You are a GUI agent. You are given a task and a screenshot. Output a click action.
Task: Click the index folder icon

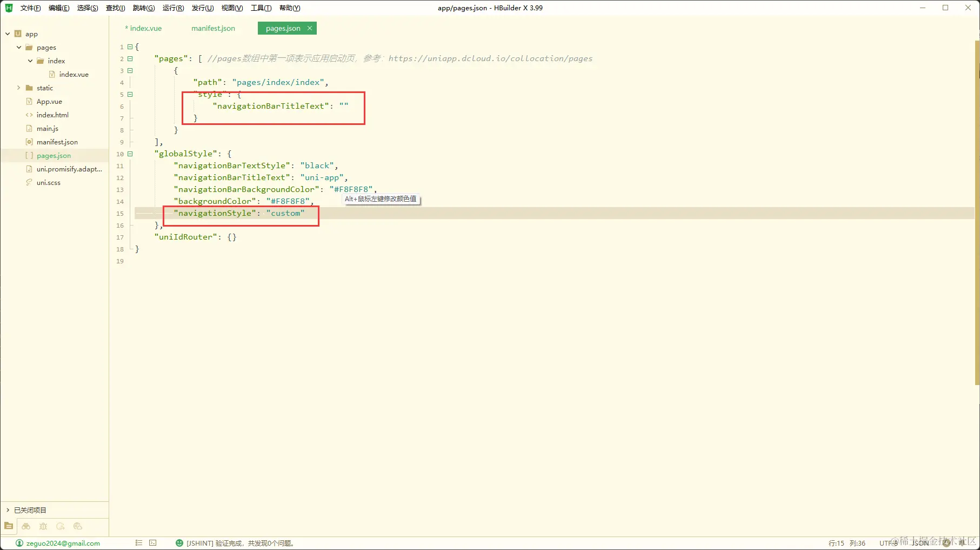pyautogui.click(x=41, y=61)
